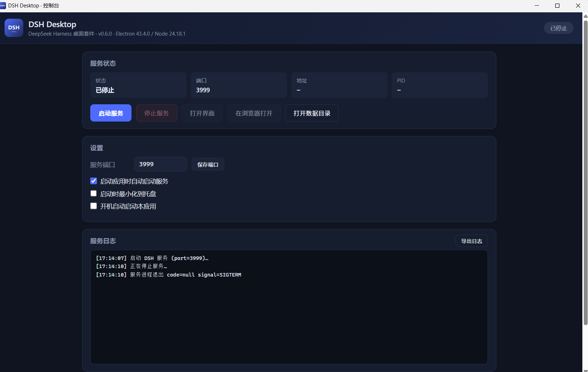This screenshot has width=588, height=372.
Task: Click the 打开界面 button
Action: point(202,113)
